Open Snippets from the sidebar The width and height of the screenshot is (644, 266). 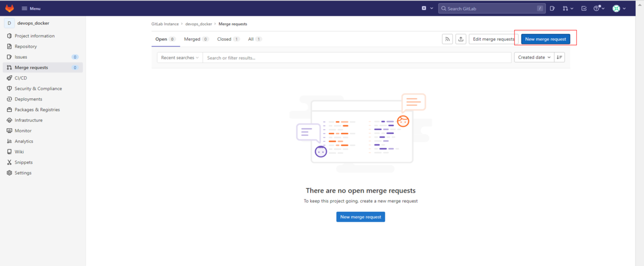23,162
